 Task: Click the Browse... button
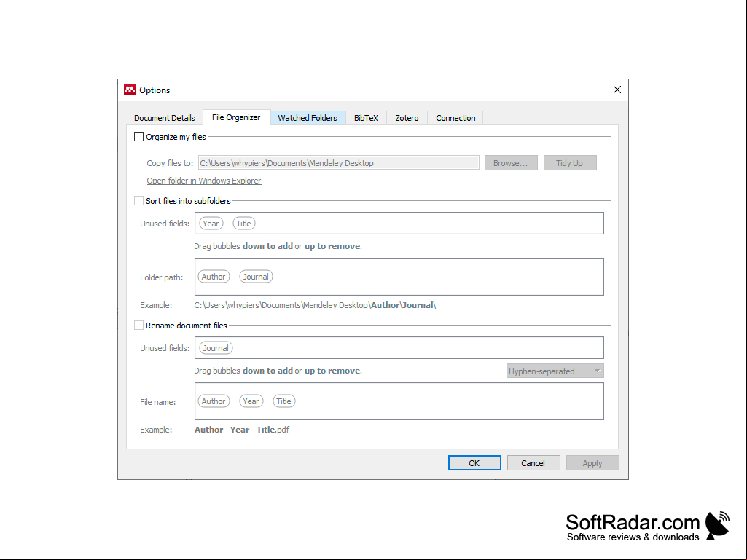click(511, 163)
